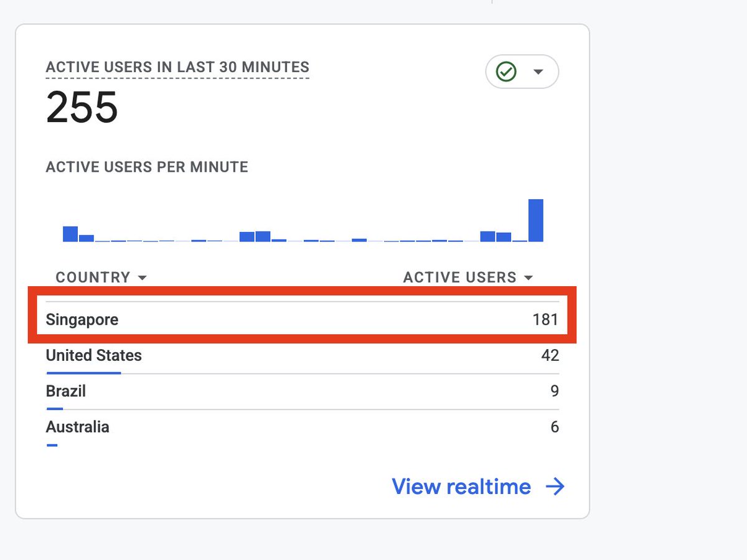Click the 42 active users value
The width and height of the screenshot is (747, 560).
coord(550,356)
